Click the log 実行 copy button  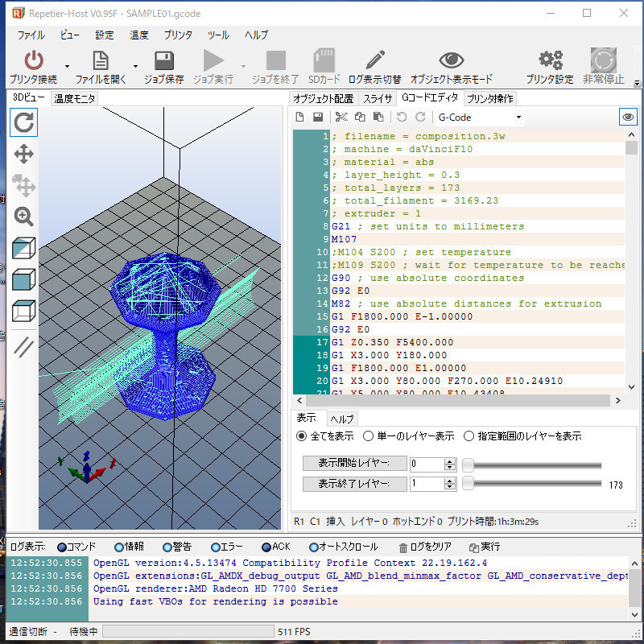[x=485, y=547]
